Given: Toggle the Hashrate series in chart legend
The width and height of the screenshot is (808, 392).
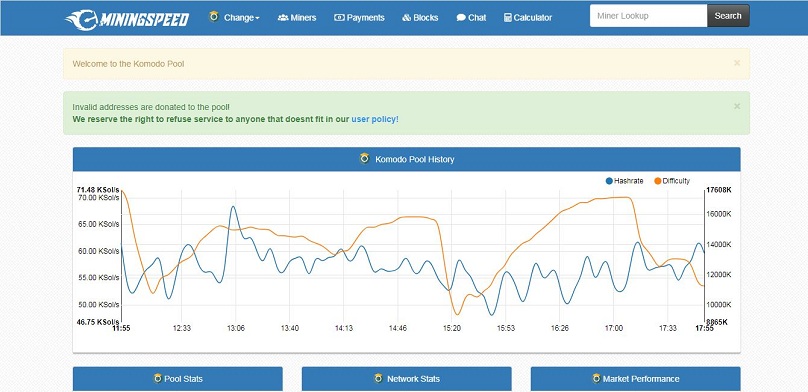Looking at the screenshot, I should (624, 181).
